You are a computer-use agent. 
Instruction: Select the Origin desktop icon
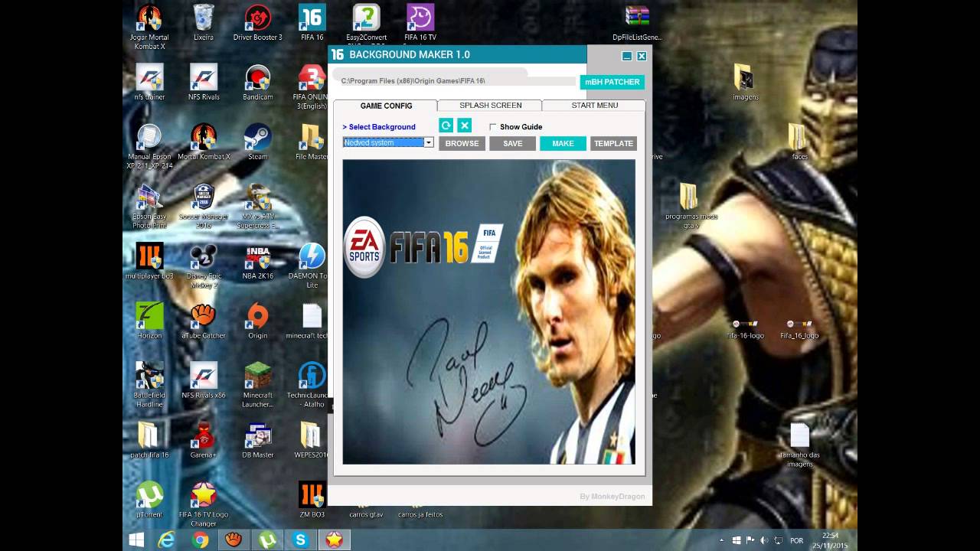tap(258, 321)
